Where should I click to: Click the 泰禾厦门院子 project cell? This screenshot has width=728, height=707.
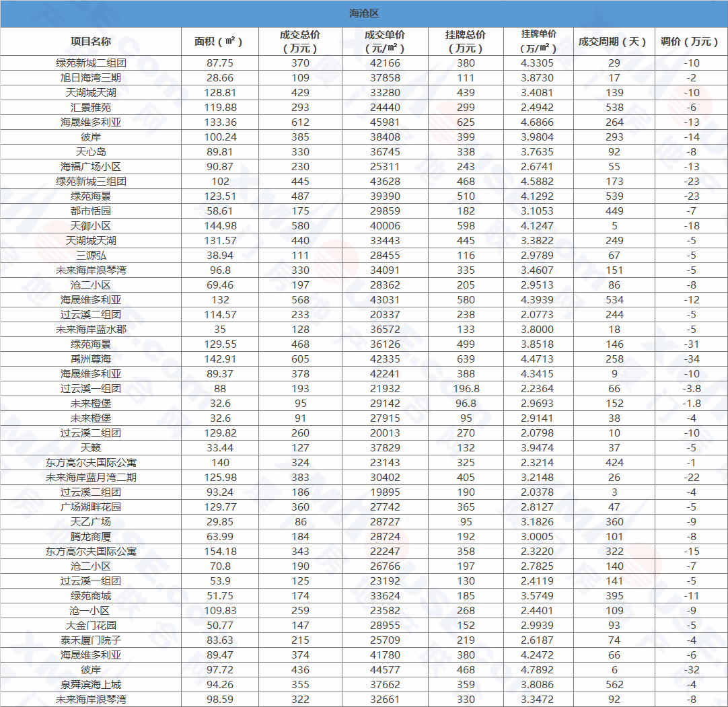pyautogui.click(x=91, y=640)
